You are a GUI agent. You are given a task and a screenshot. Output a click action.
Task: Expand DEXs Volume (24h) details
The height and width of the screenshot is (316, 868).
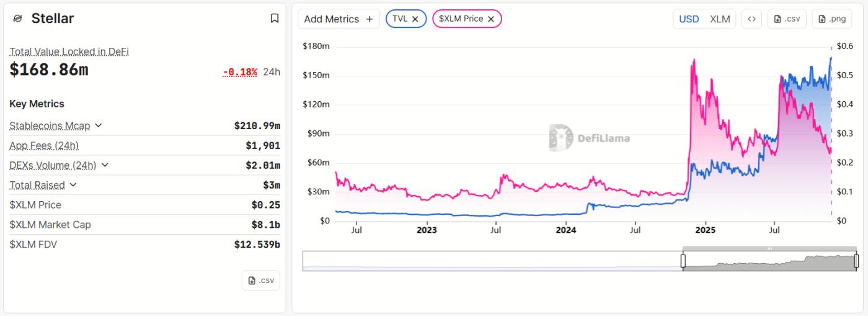[x=104, y=165]
